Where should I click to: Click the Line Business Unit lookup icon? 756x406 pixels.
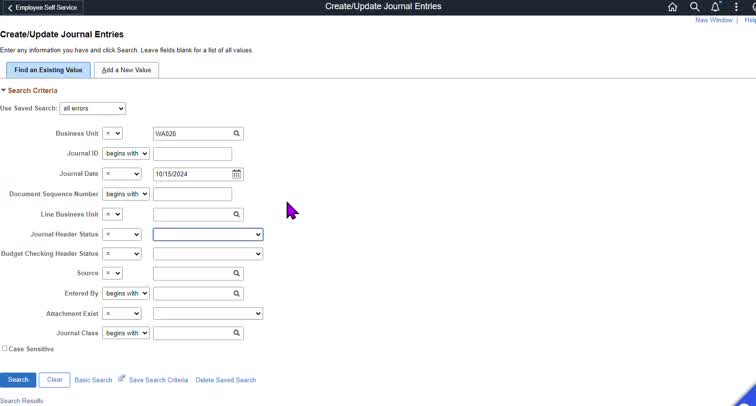[237, 214]
